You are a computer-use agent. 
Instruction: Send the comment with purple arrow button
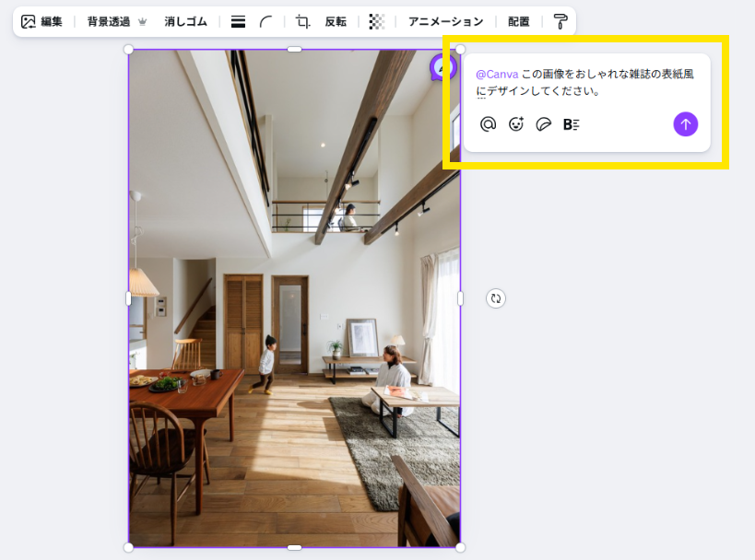(x=685, y=124)
